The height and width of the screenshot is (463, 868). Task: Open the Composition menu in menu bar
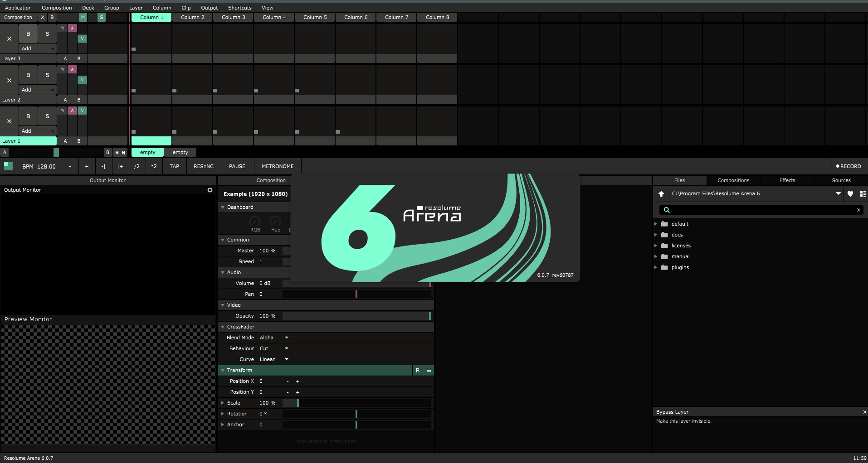coord(57,8)
